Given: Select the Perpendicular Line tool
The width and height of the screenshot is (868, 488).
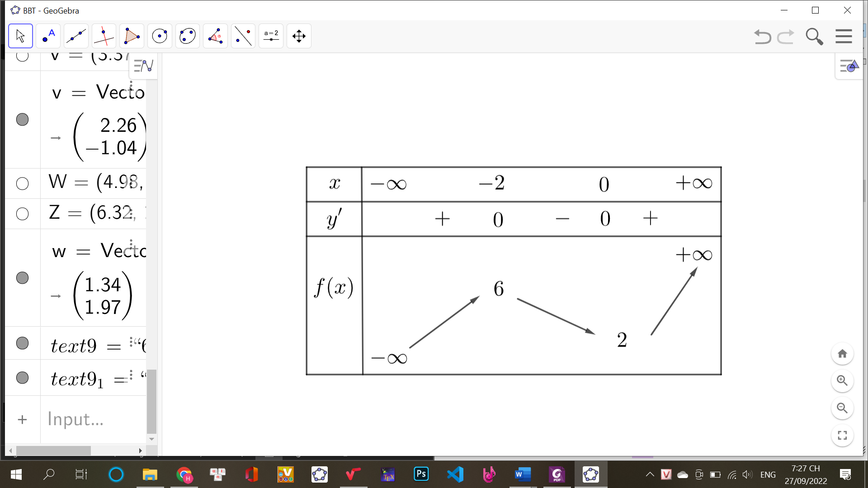Looking at the screenshot, I should [104, 36].
